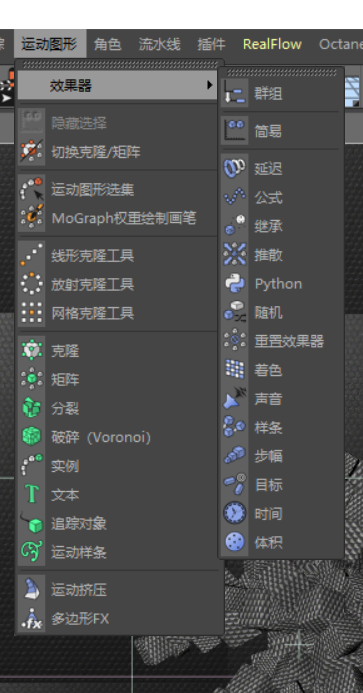Expand the 效果器 submenu arrow
Screen dimensions: 363x693
(x=210, y=85)
